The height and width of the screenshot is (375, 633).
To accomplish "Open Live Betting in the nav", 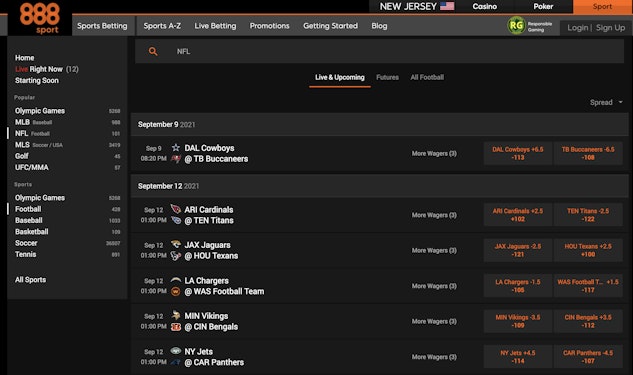I will point(215,26).
